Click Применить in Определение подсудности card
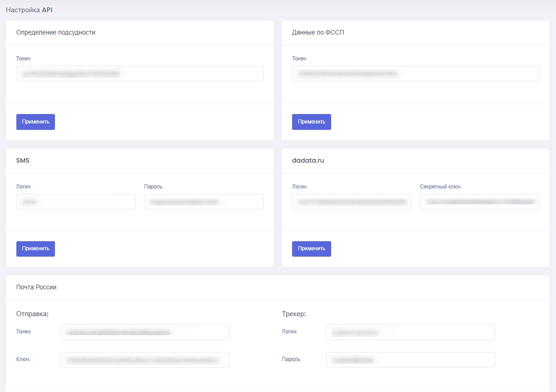Screen dimensions: 556x392 coord(35,122)
